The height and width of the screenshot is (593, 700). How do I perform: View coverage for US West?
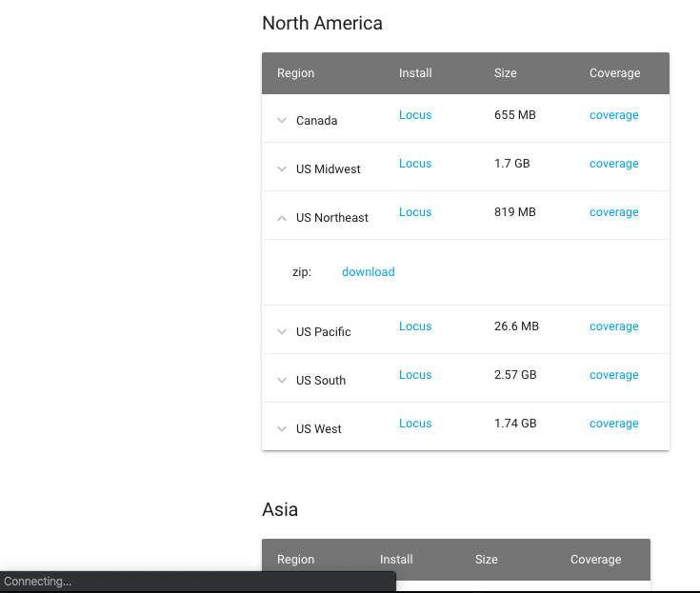point(613,424)
